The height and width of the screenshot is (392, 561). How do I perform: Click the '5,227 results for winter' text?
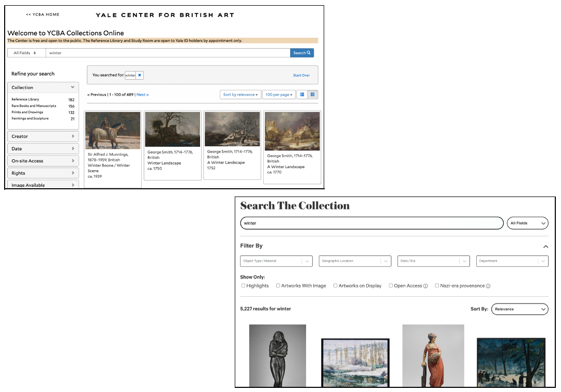point(265,309)
